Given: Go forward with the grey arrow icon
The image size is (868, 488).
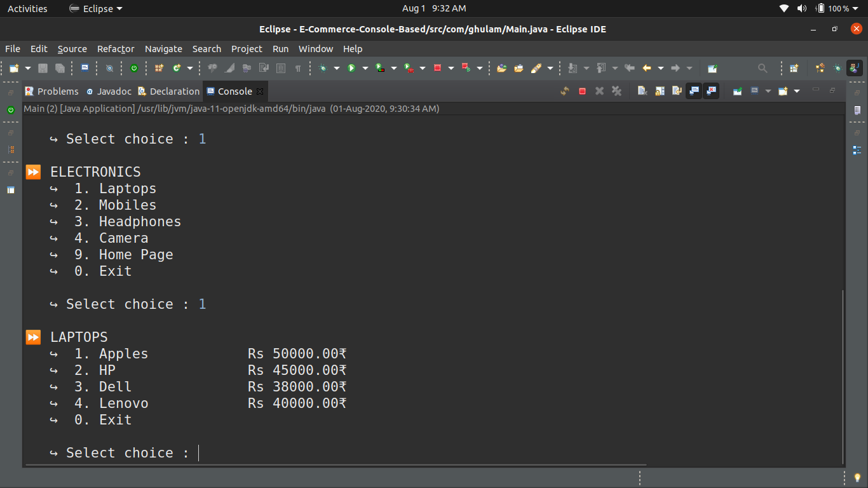Looking at the screenshot, I should [x=675, y=68].
